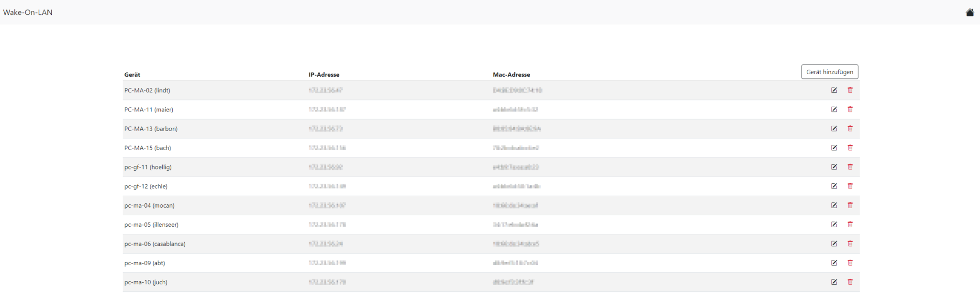Click the Wake-On-LAN title link
This screenshot has width=980, height=300.
28,12
